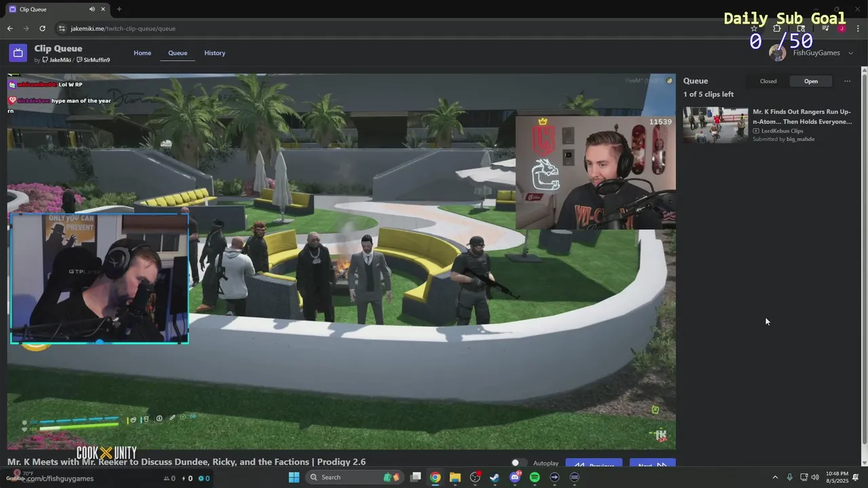This screenshot has width=868, height=488.
Task: Switch to the Queue tab
Action: (x=178, y=53)
